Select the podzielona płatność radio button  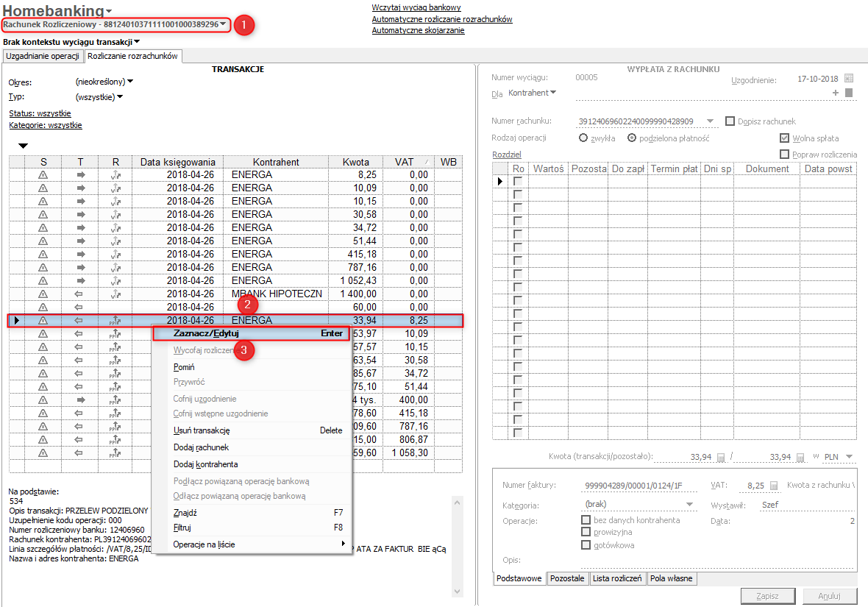point(632,138)
